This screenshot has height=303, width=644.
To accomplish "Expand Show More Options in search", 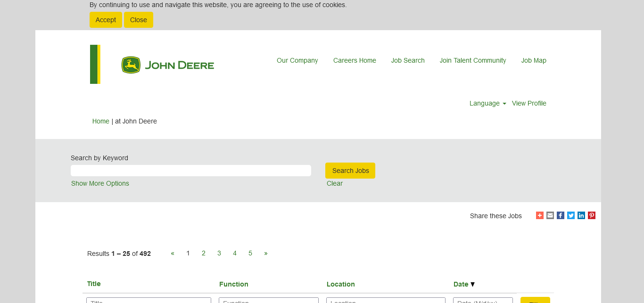I will [x=100, y=183].
